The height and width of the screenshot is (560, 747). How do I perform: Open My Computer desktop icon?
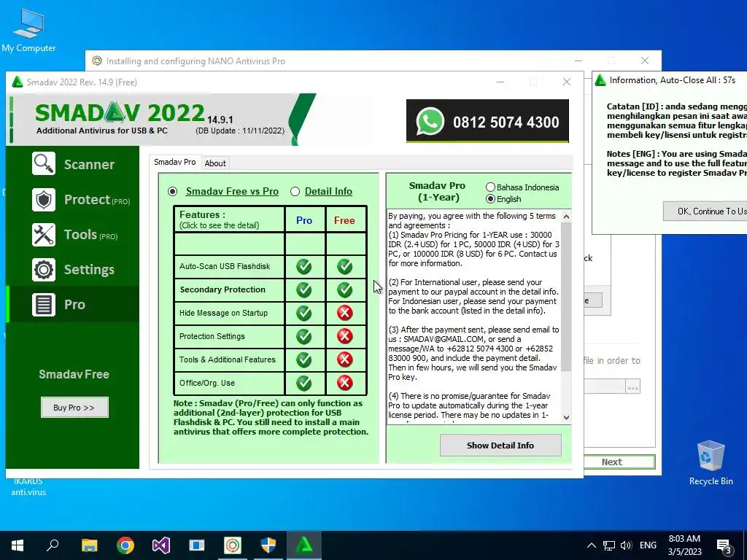[28, 30]
